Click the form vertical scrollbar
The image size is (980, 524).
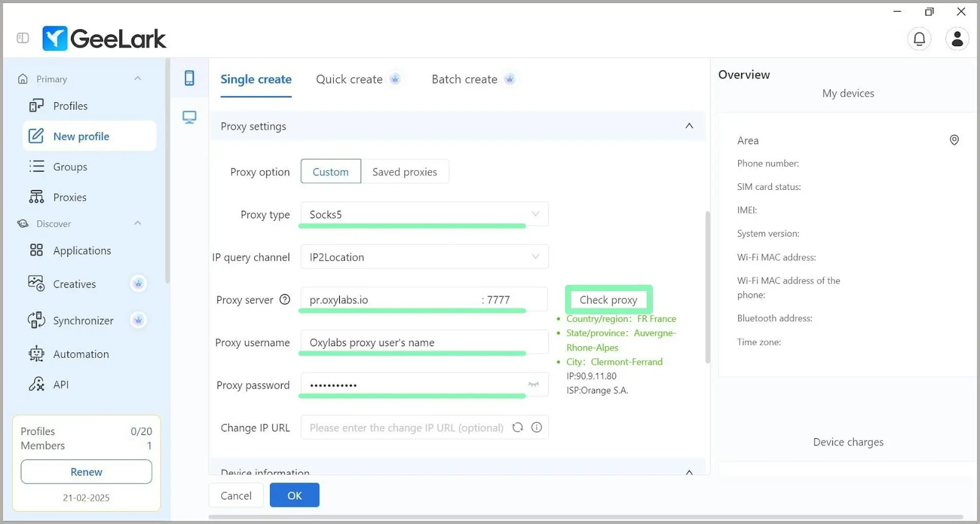pyautogui.click(x=707, y=287)
